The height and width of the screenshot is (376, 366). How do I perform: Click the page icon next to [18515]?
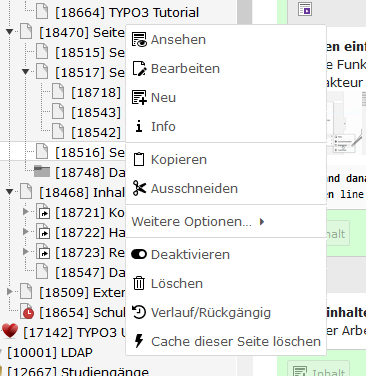click(x=42, y=52)
